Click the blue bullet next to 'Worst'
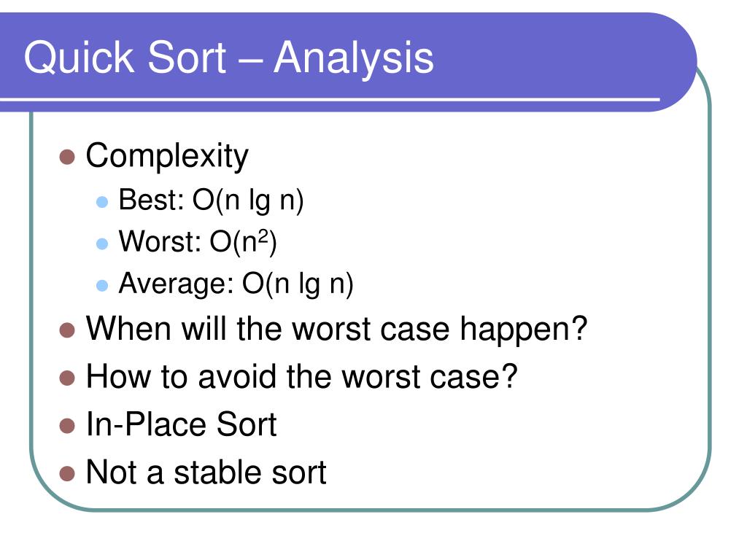This screenshot has height=560, width=747. click(x=102, y=244)
